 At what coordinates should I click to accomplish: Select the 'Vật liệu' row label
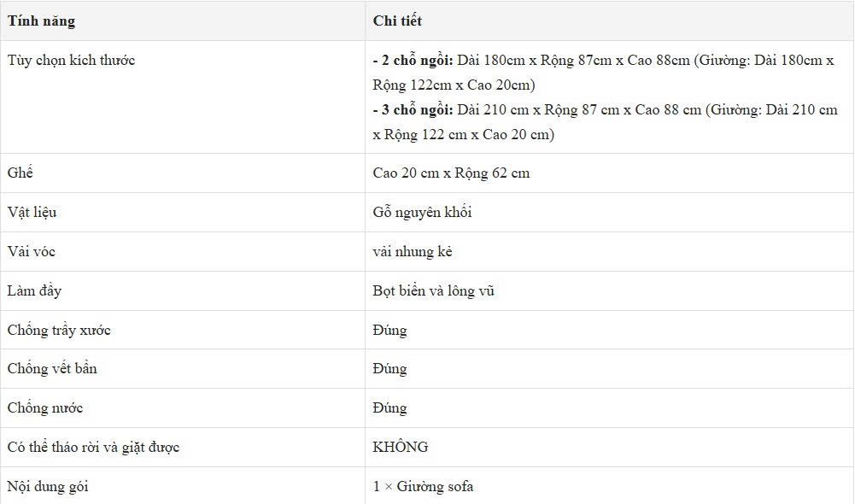click(32, 212)
